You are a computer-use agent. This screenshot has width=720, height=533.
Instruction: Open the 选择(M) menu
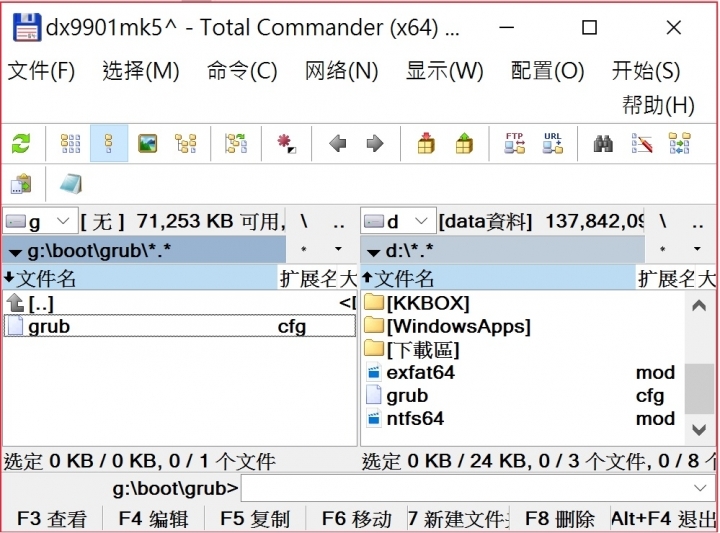pyautogui.click(x=141, y=71)
